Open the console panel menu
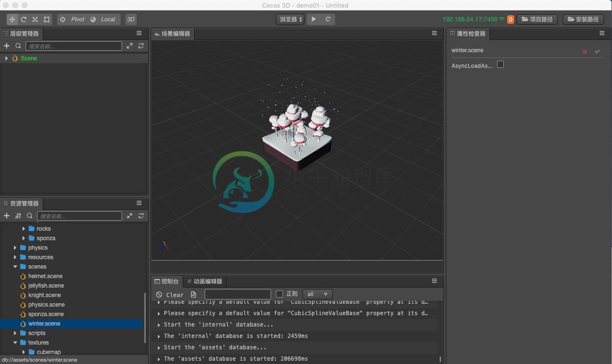The image size is (612, 364). pos(434,281)
